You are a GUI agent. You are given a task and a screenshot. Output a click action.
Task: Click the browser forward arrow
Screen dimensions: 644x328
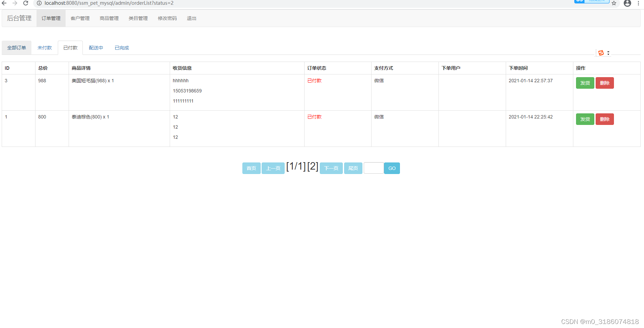pyautogui.click(x=15, y=3)
